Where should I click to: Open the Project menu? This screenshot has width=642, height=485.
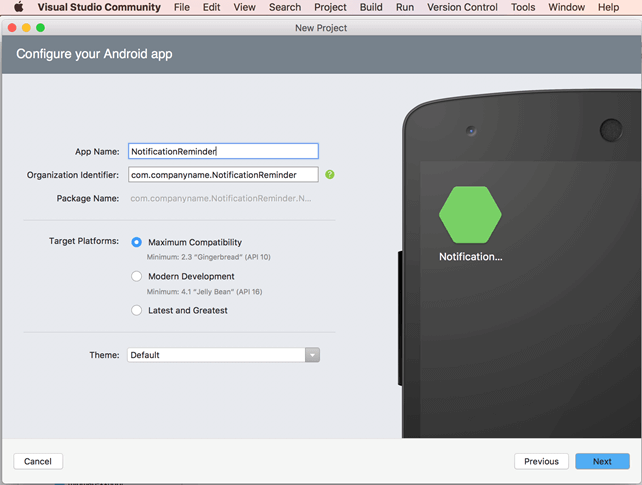point(330,7)
